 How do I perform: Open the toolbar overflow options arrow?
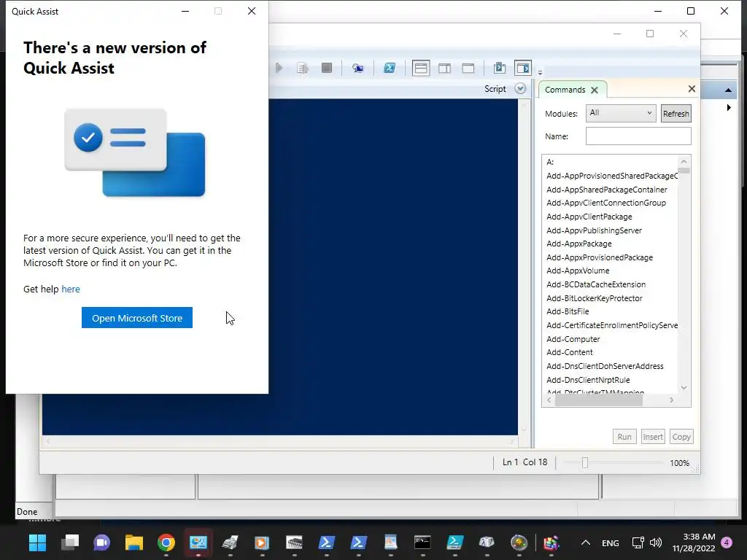coord(541,73)
